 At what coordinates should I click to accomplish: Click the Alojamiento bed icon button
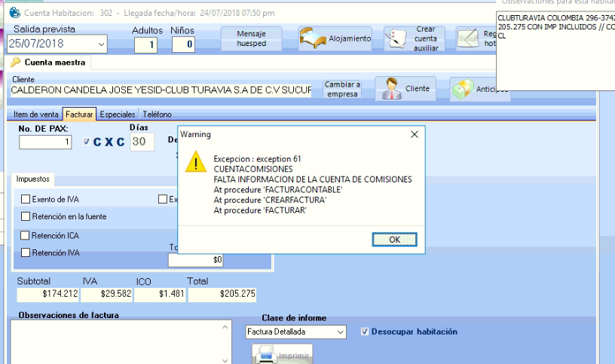[x=312, y=38]
